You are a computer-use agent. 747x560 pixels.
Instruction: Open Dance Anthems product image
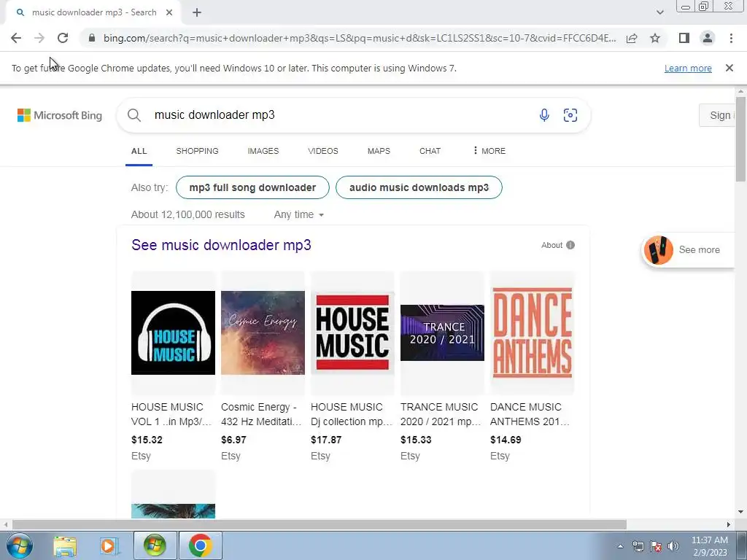click(x=532, y=332)
